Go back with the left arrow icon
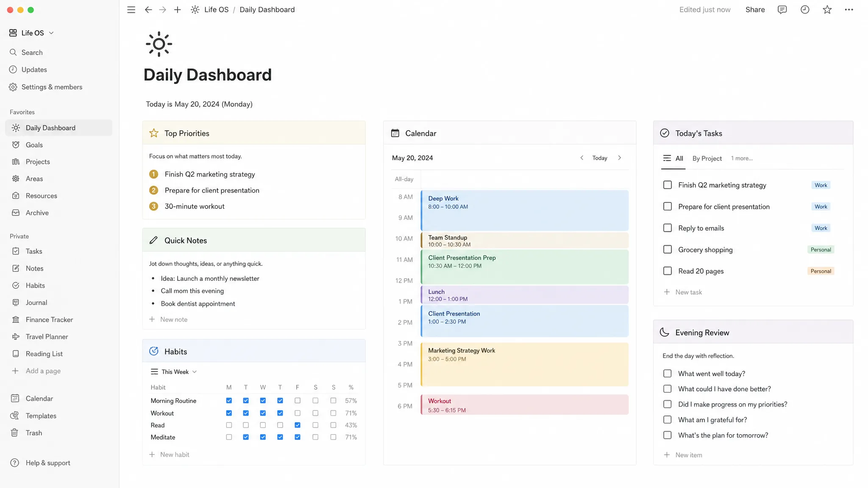This screenshot has width=868, height=488. point(148,10)
